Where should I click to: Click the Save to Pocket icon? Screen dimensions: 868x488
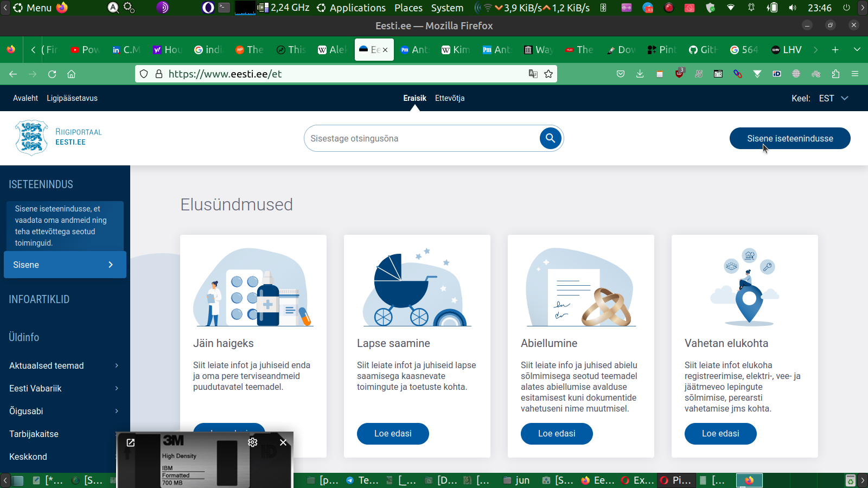click(621, 74)
